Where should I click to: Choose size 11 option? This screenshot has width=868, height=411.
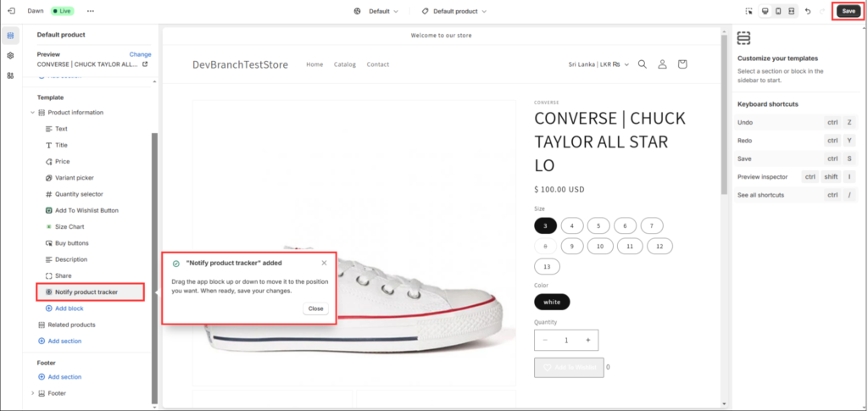pyautogui.click(x=630, y=246)
